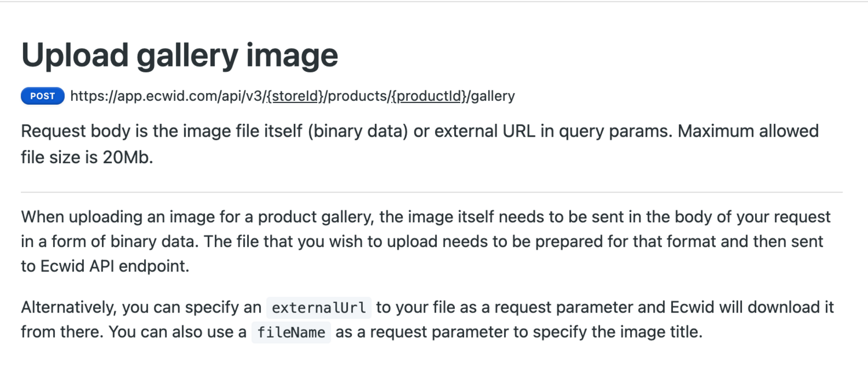This screenshot has width=868, height=367.
Task: Click the blue POST method badge
Action: tap(42, 96)
